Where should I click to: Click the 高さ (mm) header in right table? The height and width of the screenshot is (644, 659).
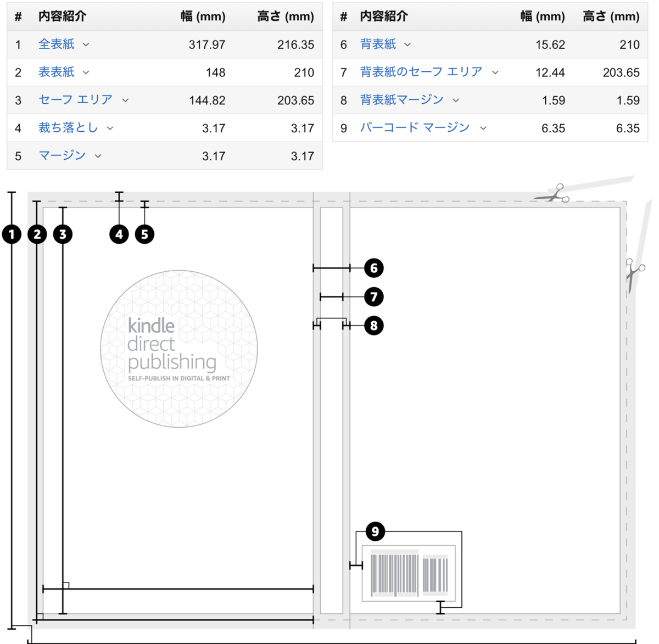click(611, 16)
